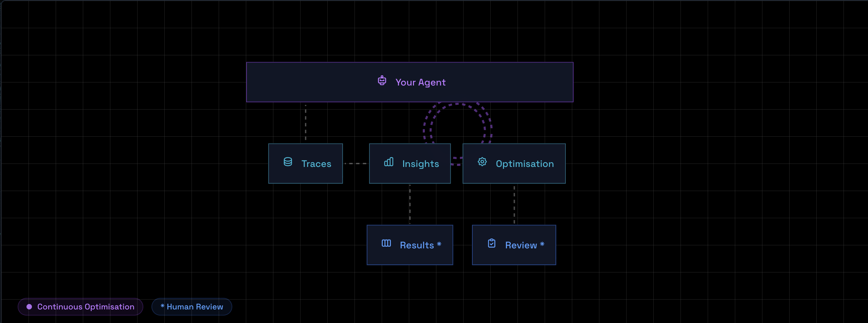The image size is (868, 323).
Task: Toggle the Human Review legend pill
Action: click(192, 306)
